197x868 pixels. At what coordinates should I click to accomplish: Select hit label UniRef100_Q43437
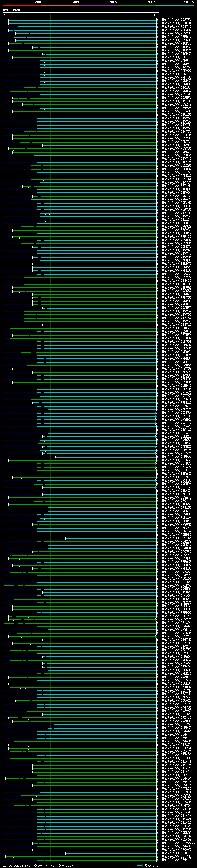click(177, 281)
